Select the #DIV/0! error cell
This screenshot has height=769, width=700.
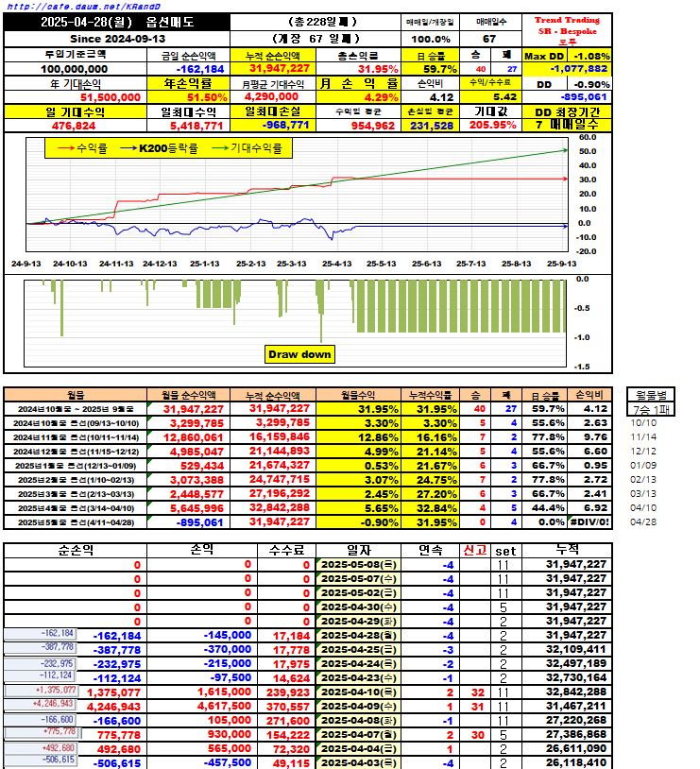coord(589,521)
